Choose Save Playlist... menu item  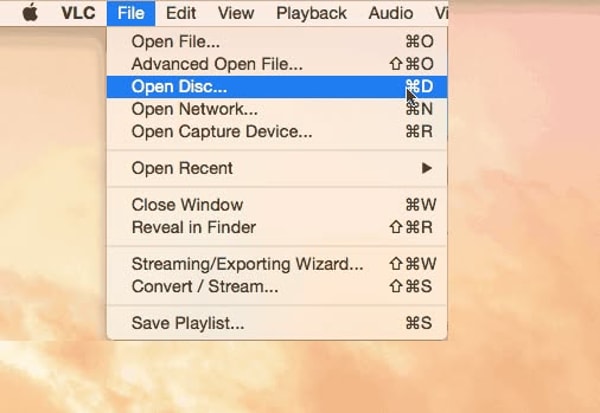tap(277, 323)
